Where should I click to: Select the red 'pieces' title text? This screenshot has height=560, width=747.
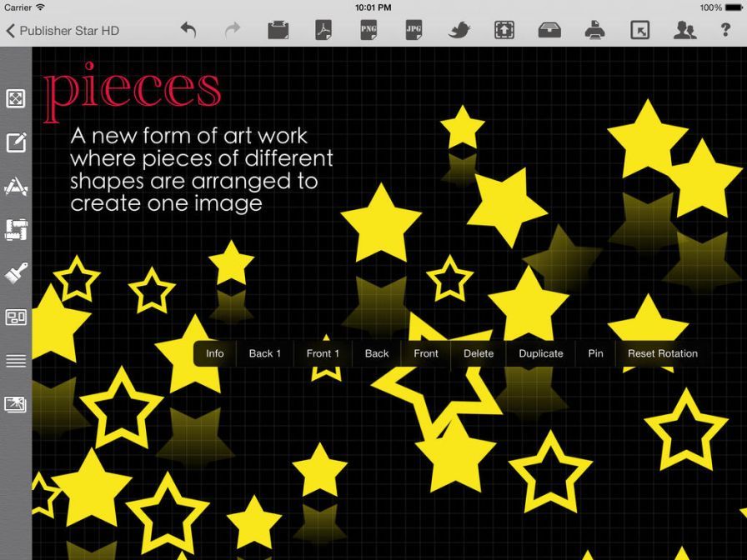pyautogui.click(x=133, y=90)
